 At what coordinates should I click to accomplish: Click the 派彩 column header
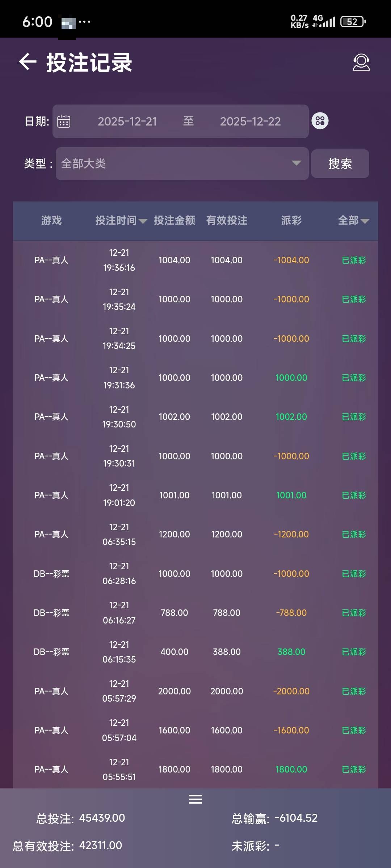point(291,220)
